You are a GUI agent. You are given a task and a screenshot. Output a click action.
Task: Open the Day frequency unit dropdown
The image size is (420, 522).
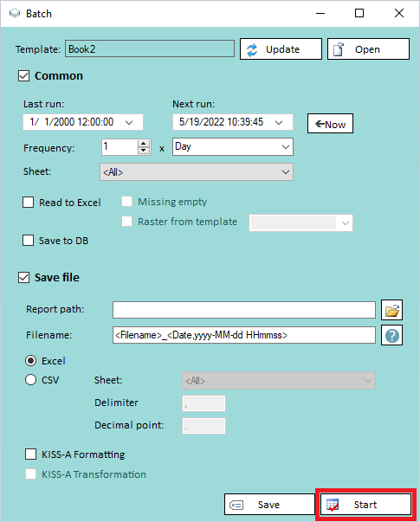coord(233,147)
